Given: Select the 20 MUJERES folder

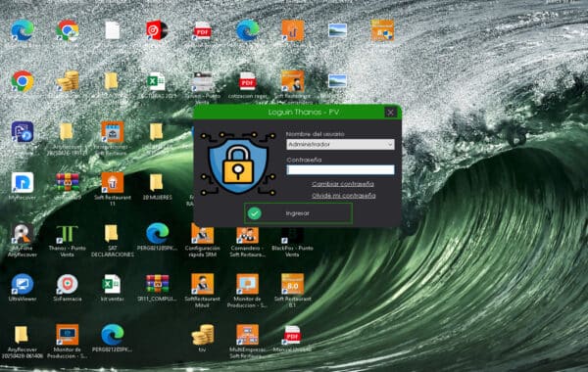Looking at the screenshot, I should [x=157, y=186].
